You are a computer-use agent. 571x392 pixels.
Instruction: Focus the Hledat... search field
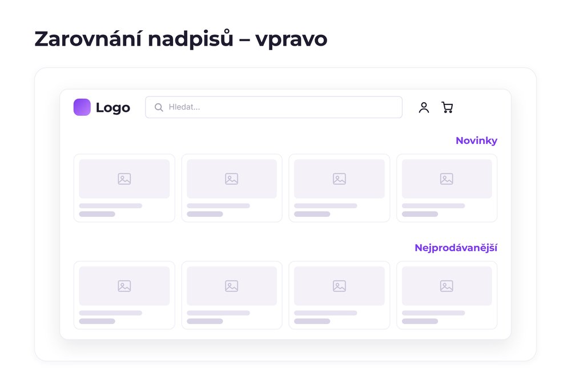(x=274, y=107)
